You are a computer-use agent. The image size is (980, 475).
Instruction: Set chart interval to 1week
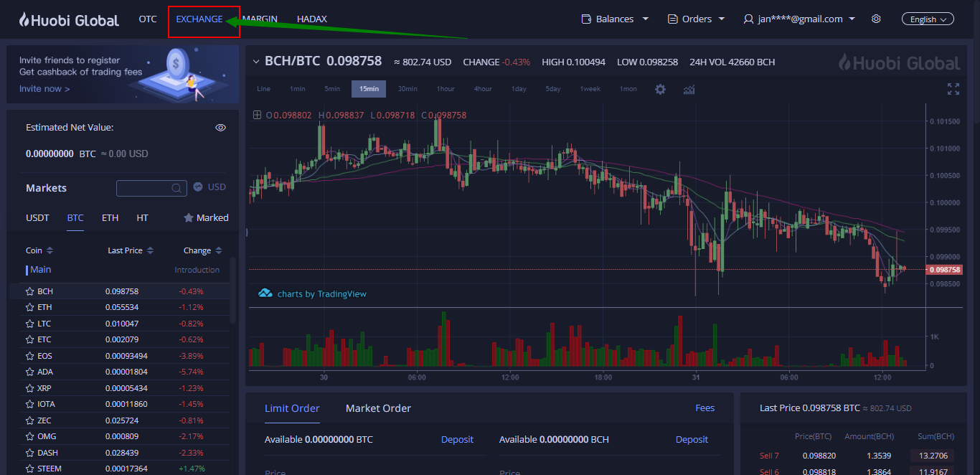590,89
